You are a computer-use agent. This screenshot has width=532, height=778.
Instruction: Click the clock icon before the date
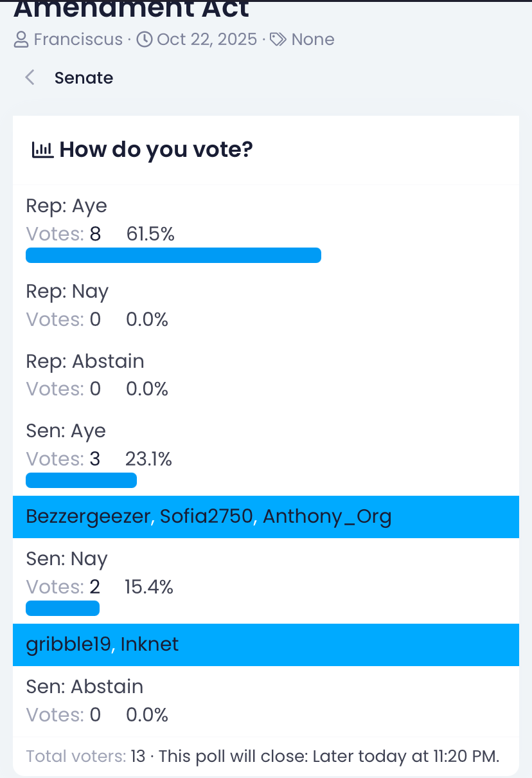click(145, 40)
